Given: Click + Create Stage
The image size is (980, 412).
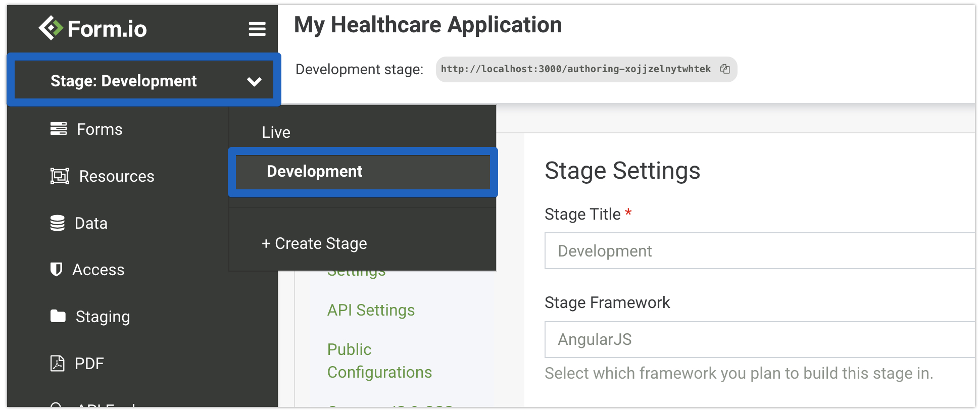Looking at the screenshot, I should click(314, 243).
